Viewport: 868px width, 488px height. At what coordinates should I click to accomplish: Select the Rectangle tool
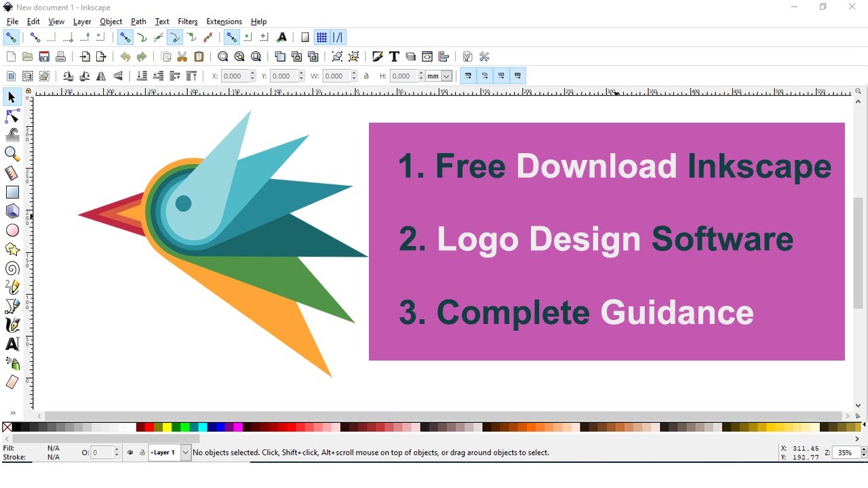[x=12, y=192]
